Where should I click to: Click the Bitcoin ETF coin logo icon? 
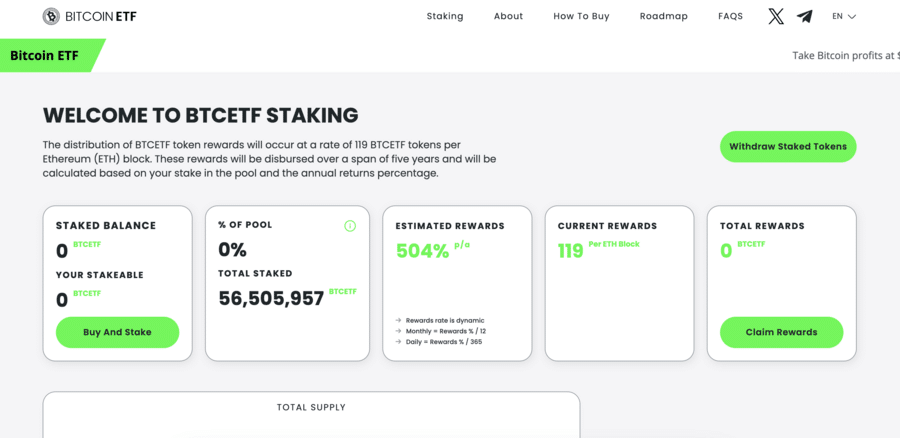pos(51,16)
